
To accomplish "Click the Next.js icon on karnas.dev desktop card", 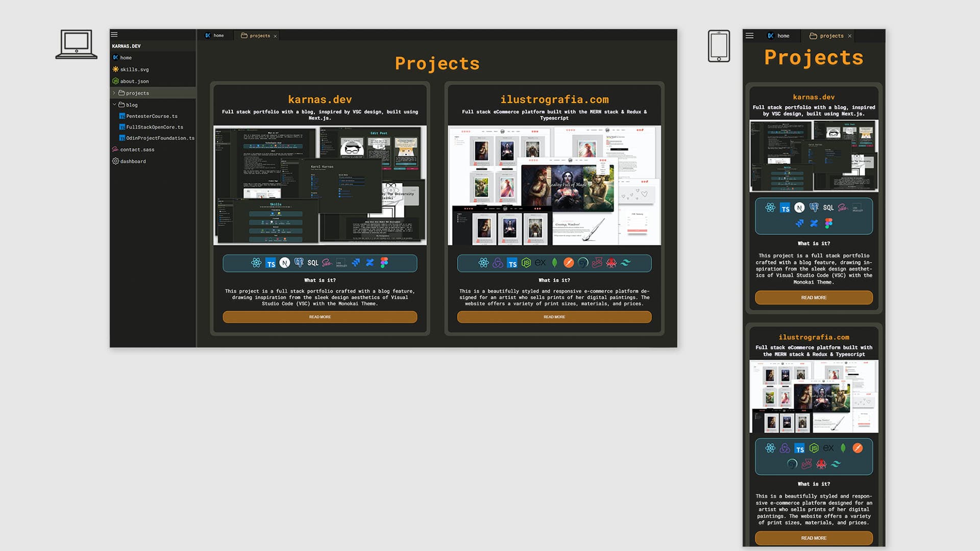I will tap(285, 263).
